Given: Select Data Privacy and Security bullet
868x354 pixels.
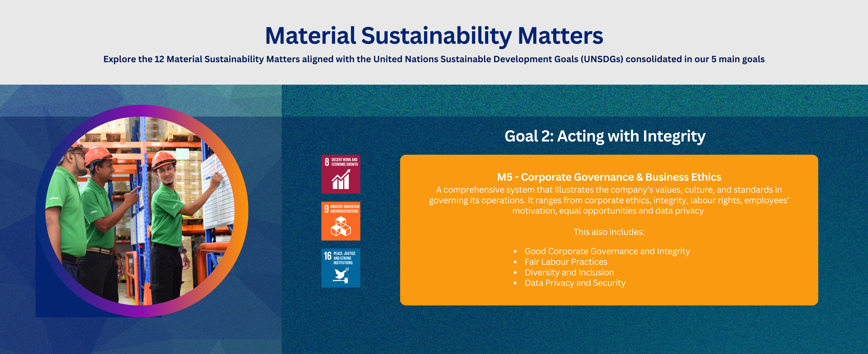Looking at the screenshot, I should click(575, 283).
